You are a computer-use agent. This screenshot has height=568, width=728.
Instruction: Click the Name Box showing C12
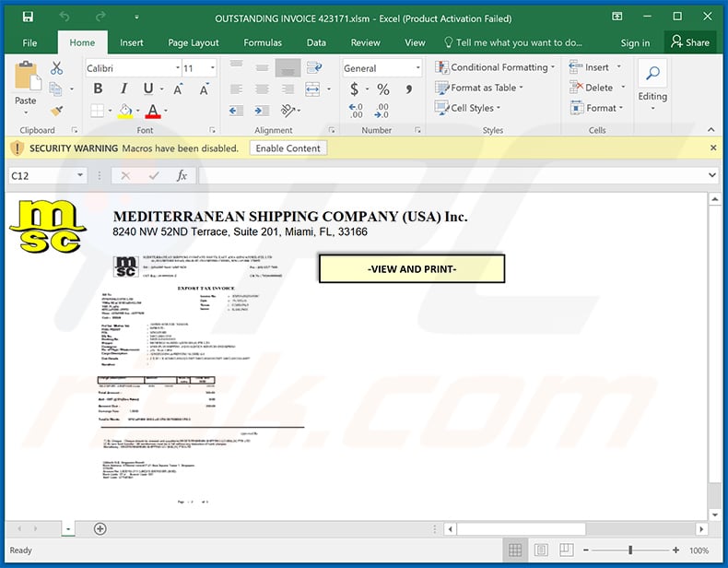(47, 175)
